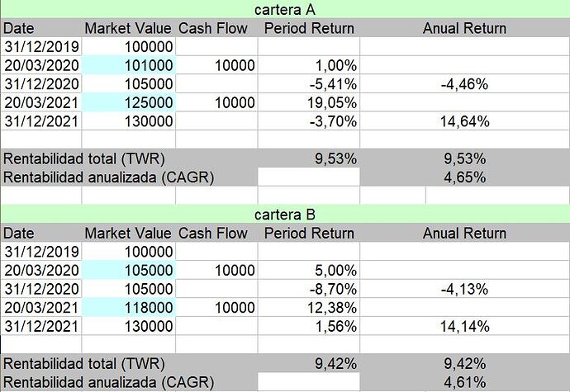Click cartera A CAGR value 4,65%
570x392 pixels.
[x=464, y=177]
